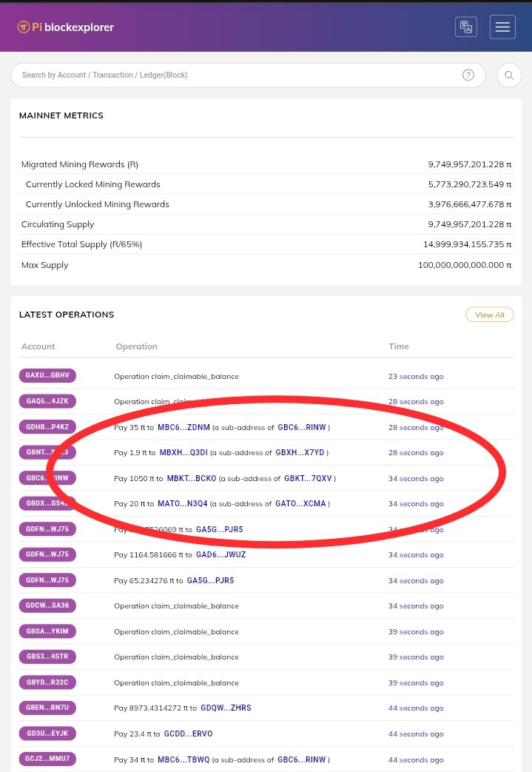Open recipient GDQW...ZHRS
The image size is (532, 772).
click(226, 708)
